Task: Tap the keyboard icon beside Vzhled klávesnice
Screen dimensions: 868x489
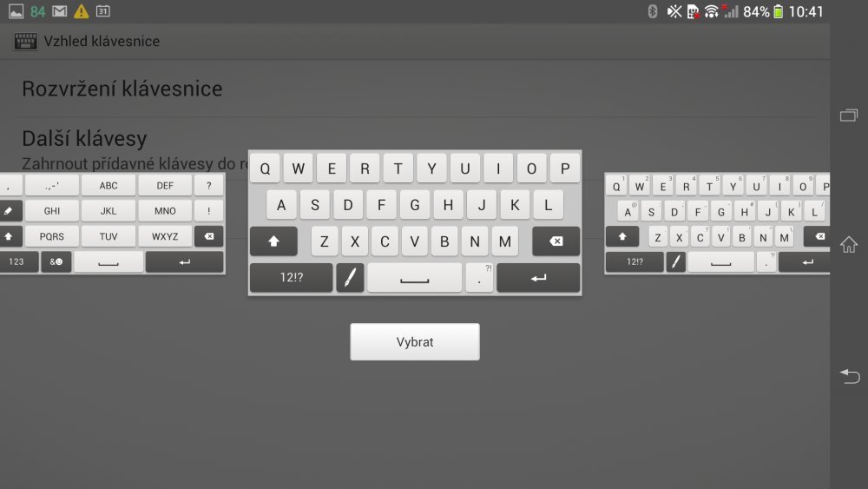Action: pyautogui.click(x=26, y=41)
